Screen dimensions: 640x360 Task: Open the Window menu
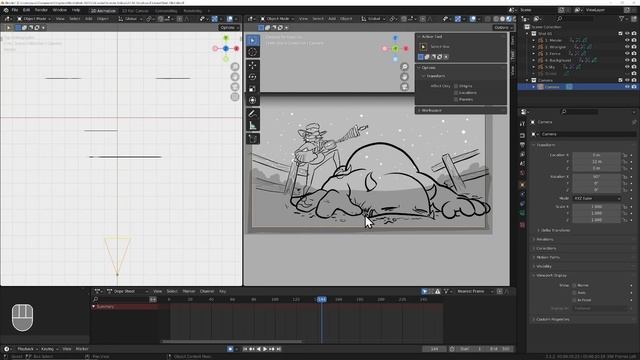(x=60, y=10)
